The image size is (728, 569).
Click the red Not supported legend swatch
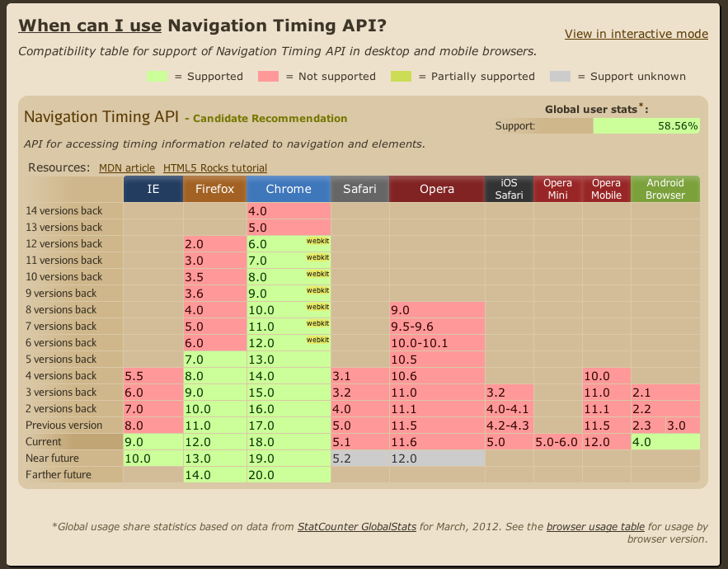268,76
